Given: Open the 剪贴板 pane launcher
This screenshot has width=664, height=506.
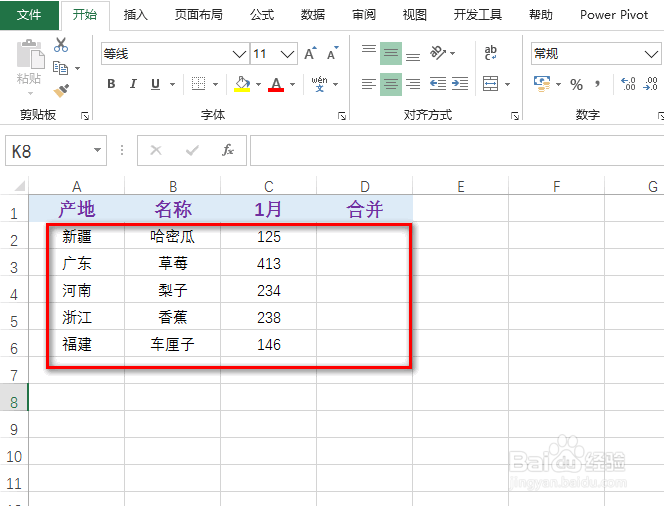Looking at the screenshot, I should pos(85,116).
